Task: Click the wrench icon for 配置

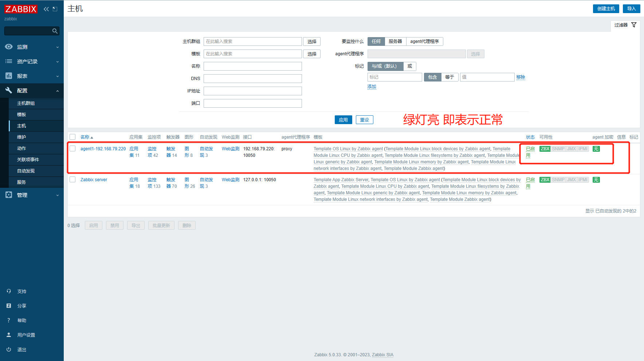Action: 9,90
